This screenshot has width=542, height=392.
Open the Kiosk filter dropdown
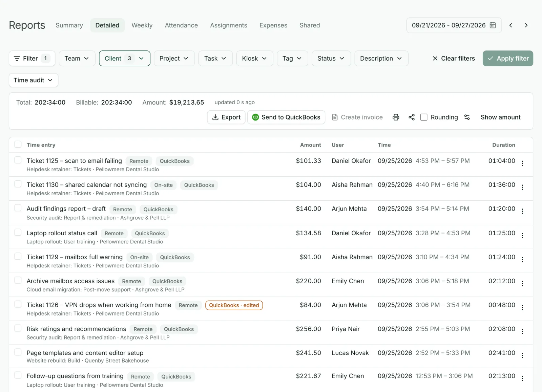click(x=255, y=59)
